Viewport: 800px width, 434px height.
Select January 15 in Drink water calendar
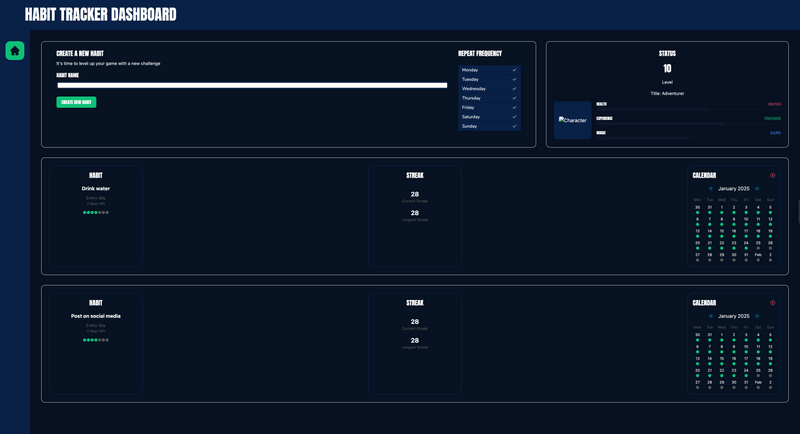[x=721, y=233]
